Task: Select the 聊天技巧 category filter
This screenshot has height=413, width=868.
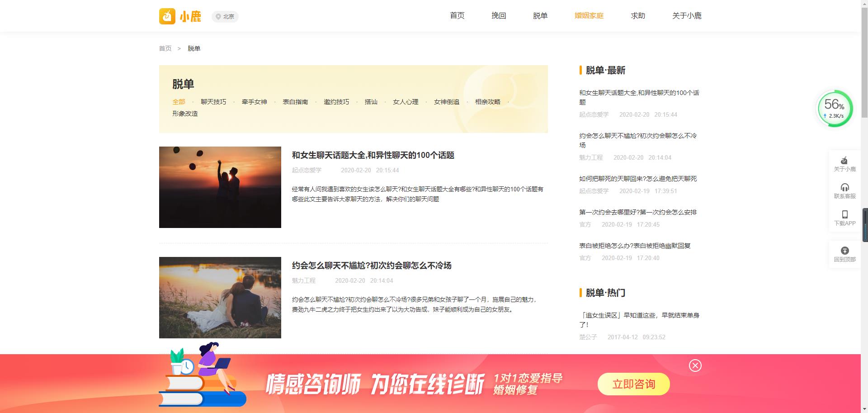Action: coord(213,102)
